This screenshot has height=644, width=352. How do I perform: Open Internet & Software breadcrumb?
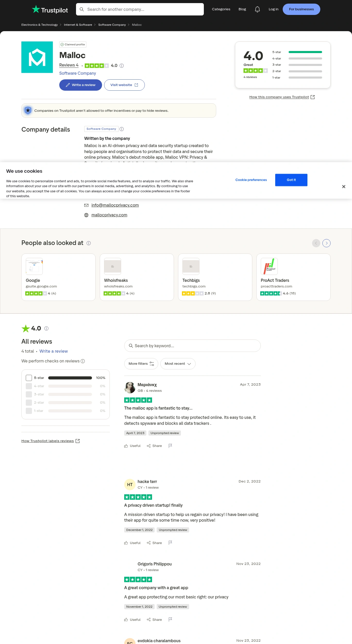78,25
